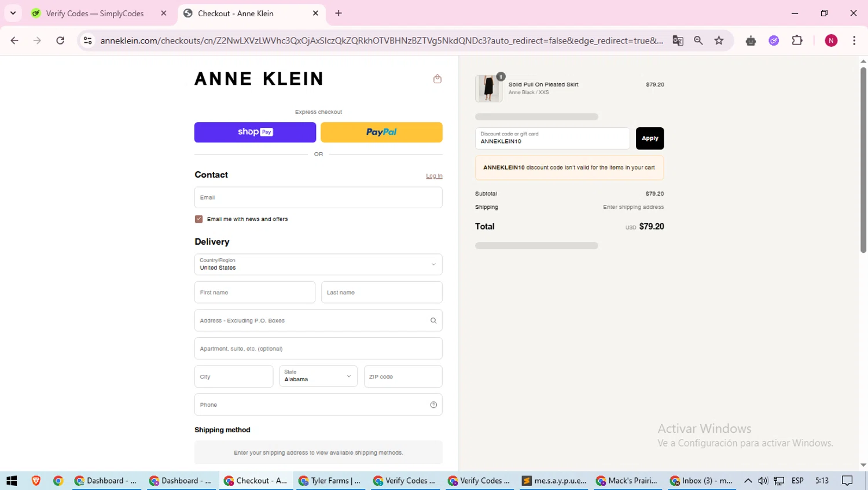Click the browser forward arrow
The image size is (868, 490).
pos(37,40)
